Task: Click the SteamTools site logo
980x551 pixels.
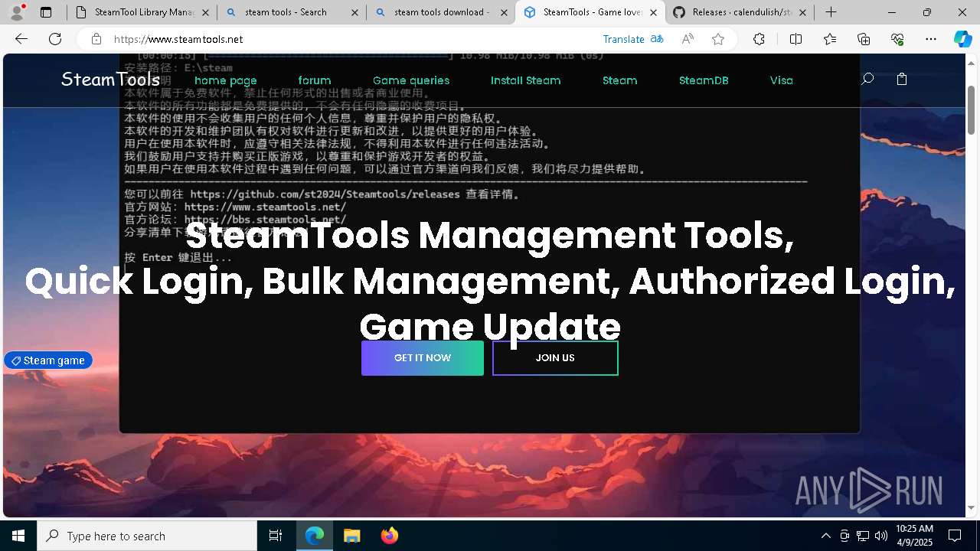Action: click(110, 79)
